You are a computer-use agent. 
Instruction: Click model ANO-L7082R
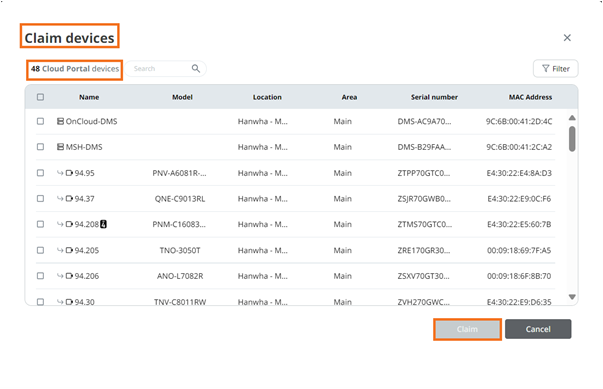180,276
